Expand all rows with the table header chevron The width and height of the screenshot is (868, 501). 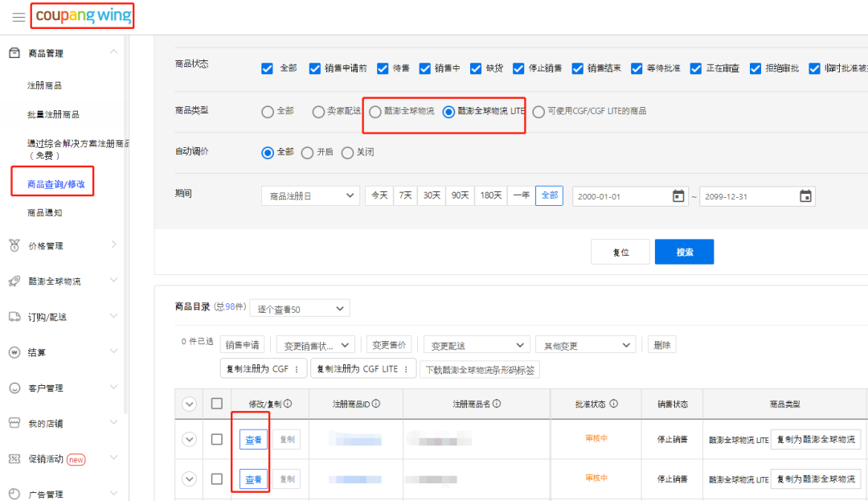190,404
